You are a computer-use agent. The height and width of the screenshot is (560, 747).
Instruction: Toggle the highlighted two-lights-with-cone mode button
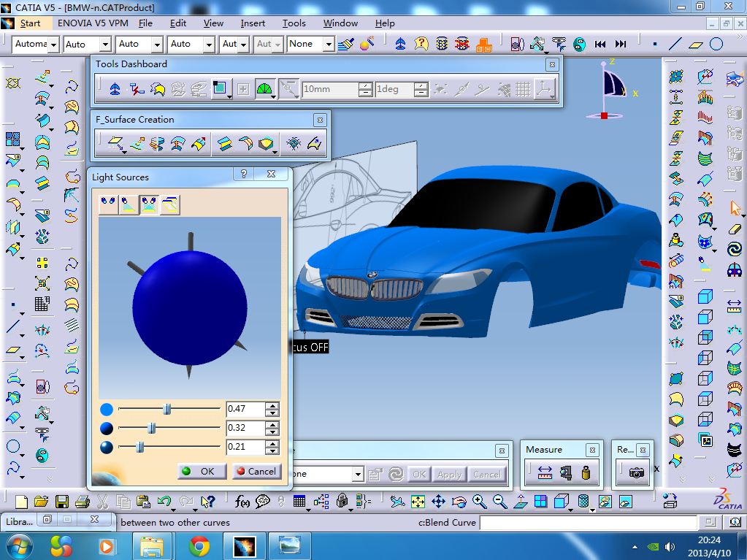[149, 204]
